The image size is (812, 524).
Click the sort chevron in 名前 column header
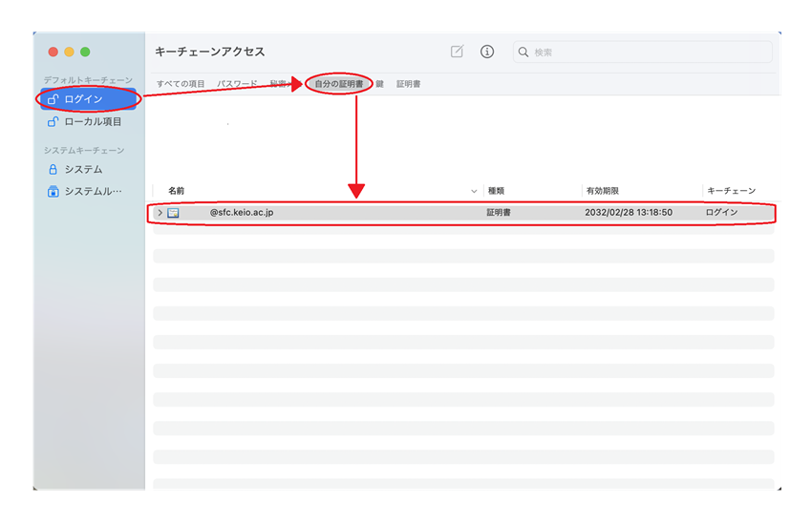(474, 191)
